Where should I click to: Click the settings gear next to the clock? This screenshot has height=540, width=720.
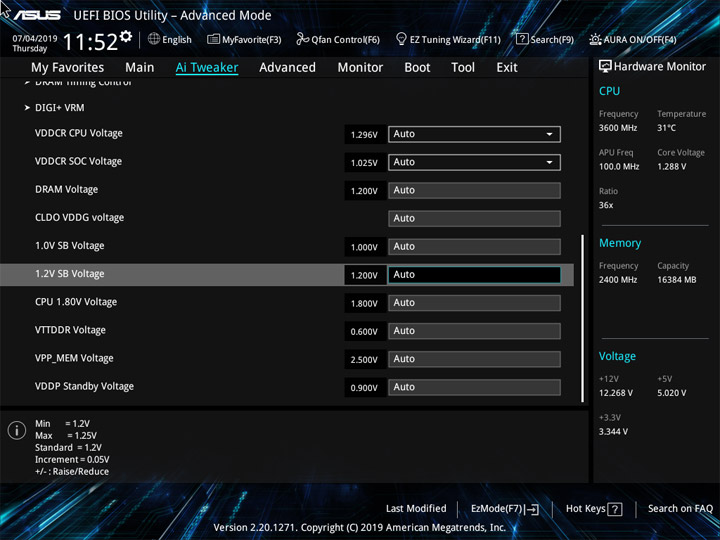click(x=126, y=36)
